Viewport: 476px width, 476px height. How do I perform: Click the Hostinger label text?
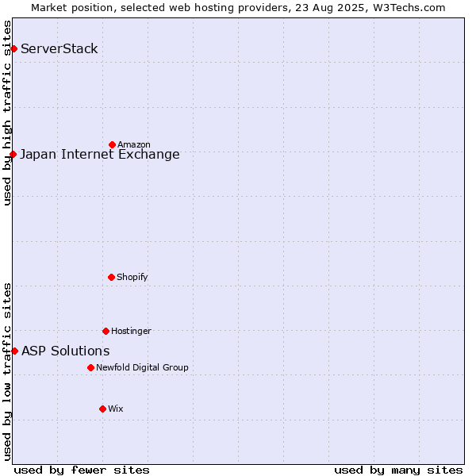pyautogui.click(x=131, y=331)
